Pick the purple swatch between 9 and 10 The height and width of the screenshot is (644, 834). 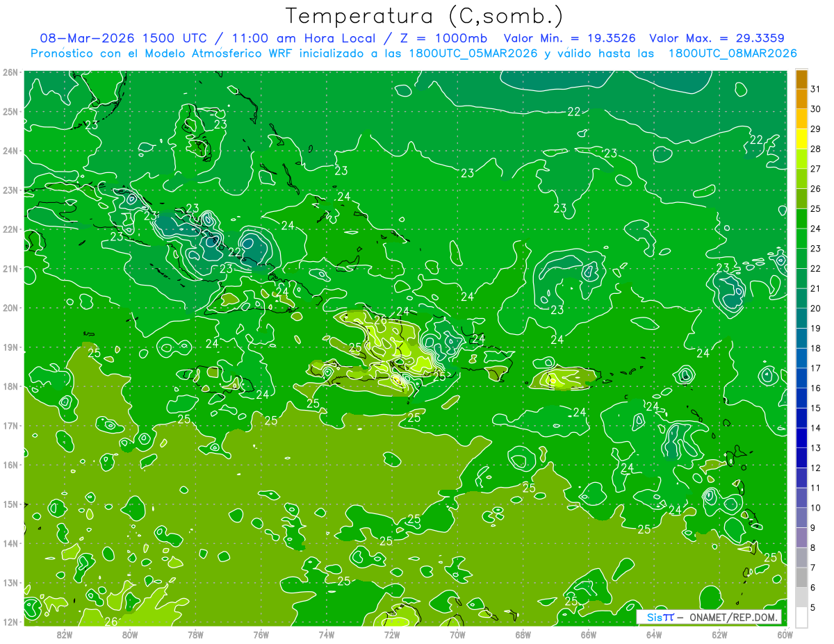click(802, 518)
